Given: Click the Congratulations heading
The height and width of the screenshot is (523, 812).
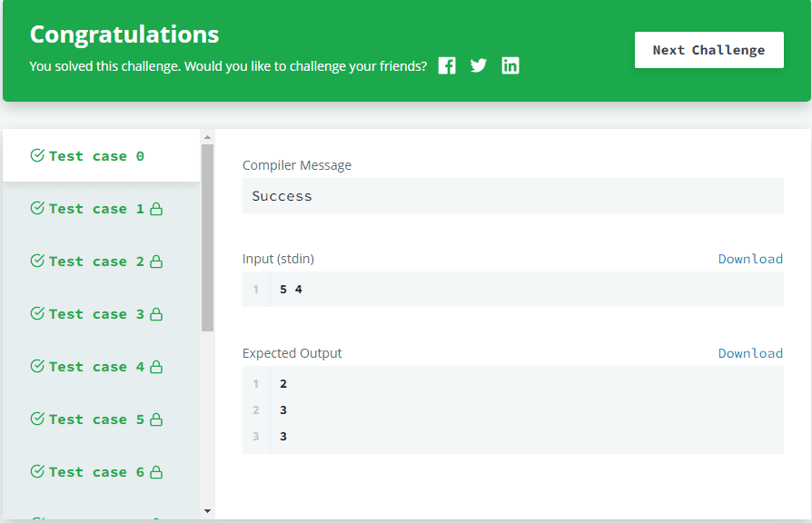Looking at the screenshot, I should 124,35.
